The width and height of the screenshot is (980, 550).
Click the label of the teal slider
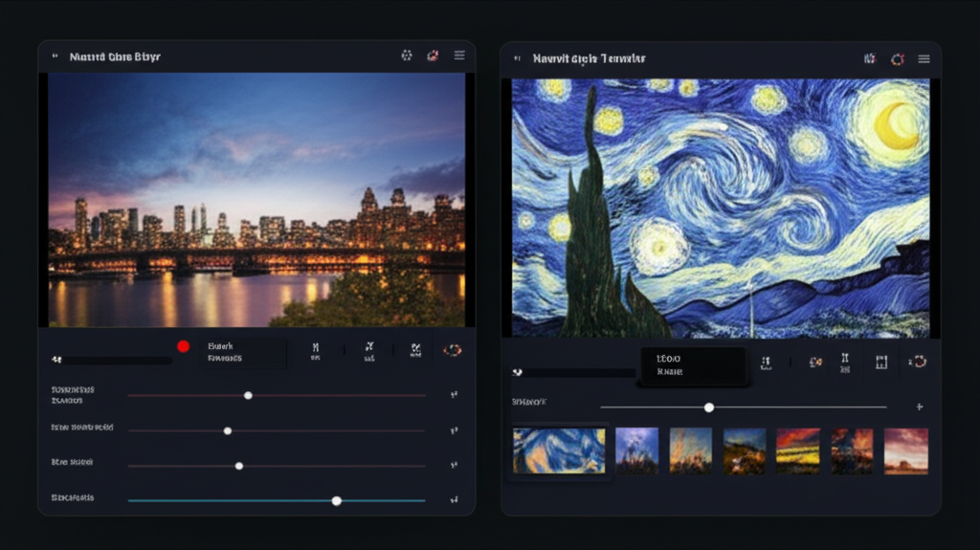(73, 497)
